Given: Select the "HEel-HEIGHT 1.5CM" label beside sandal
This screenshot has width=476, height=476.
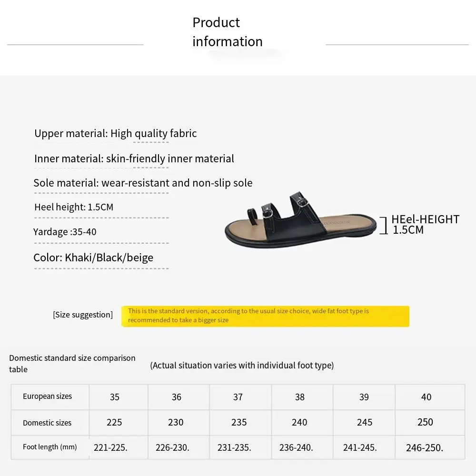Looking at the screenshot, I should (425, 224).
